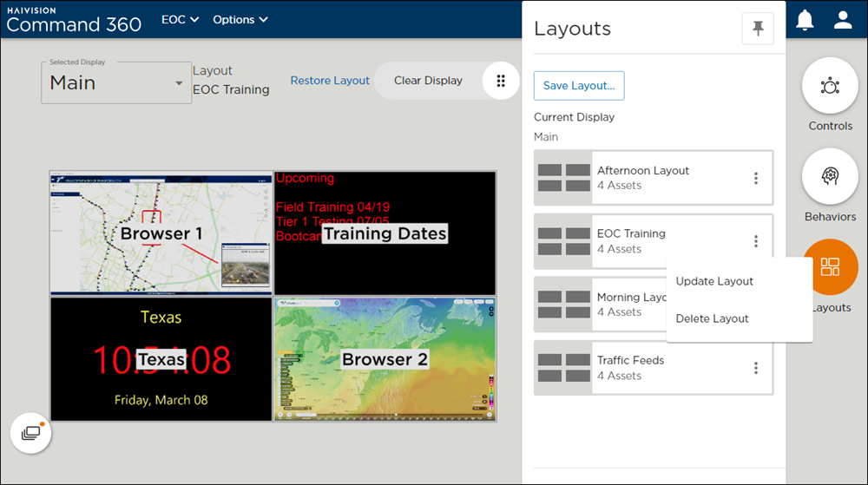Click the orange Layouts sidebar icon

(830, 267)
